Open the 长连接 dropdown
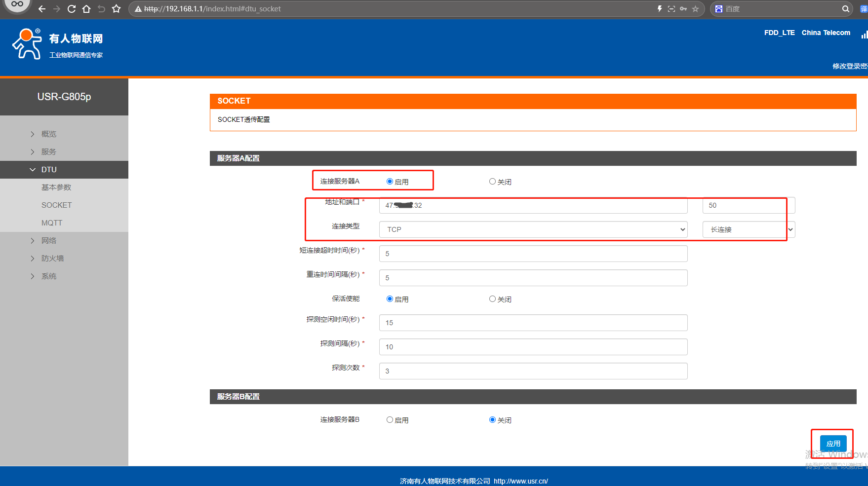Viewport: 868px width, 486px height. coord(748,229)
